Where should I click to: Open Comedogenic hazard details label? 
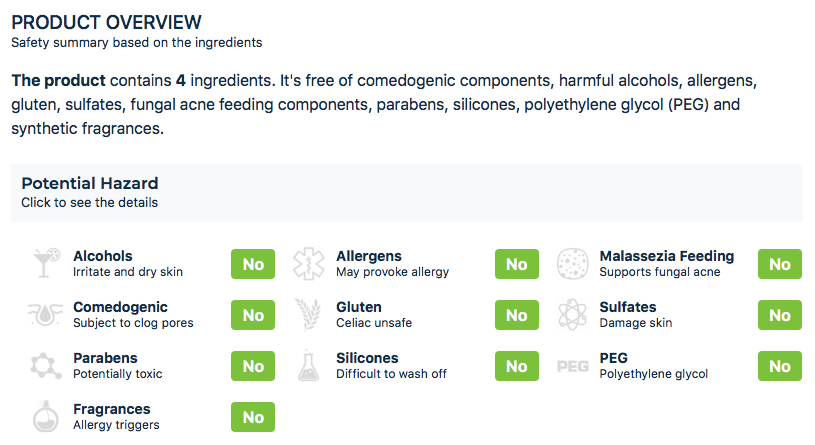click(120, 307)
